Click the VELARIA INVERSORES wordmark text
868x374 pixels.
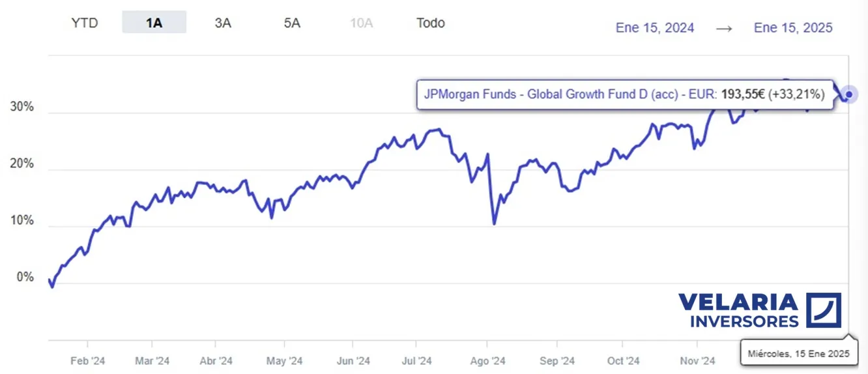click(738, 311)
